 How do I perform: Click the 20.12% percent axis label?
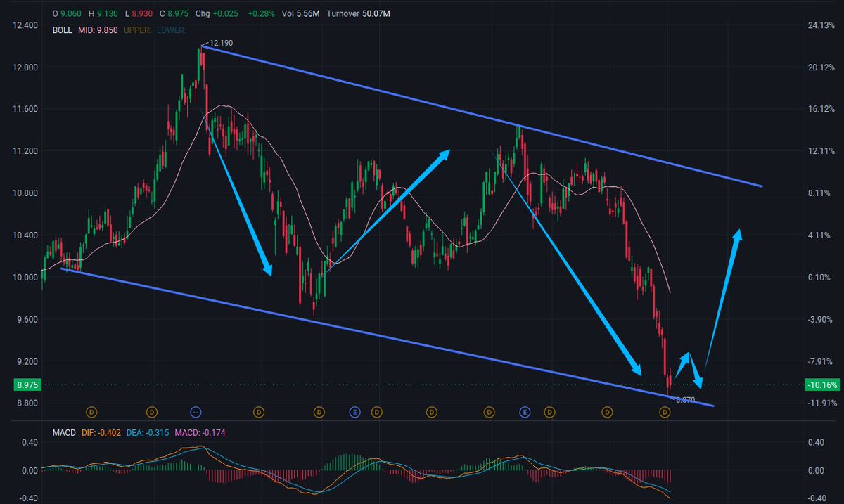821,67
